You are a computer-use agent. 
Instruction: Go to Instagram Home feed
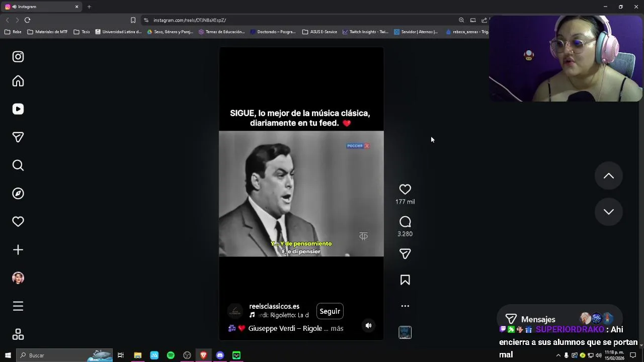click(x=18, y=81)
